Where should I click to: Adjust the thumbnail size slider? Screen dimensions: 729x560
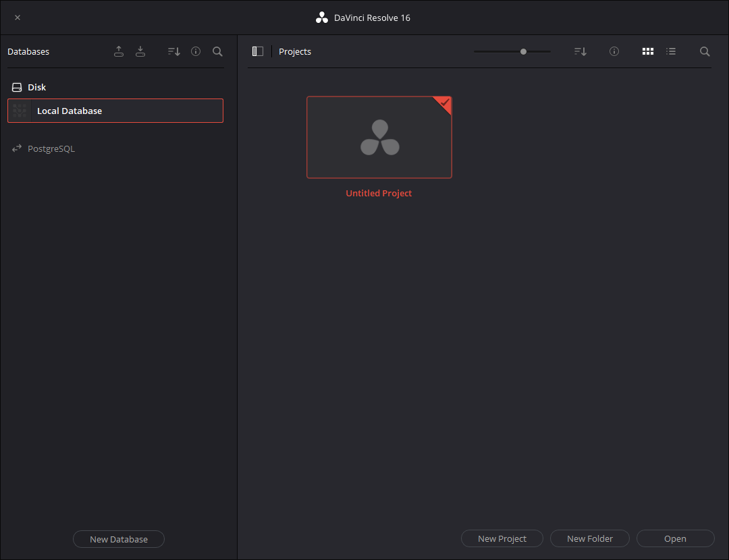tap(523, 51)
